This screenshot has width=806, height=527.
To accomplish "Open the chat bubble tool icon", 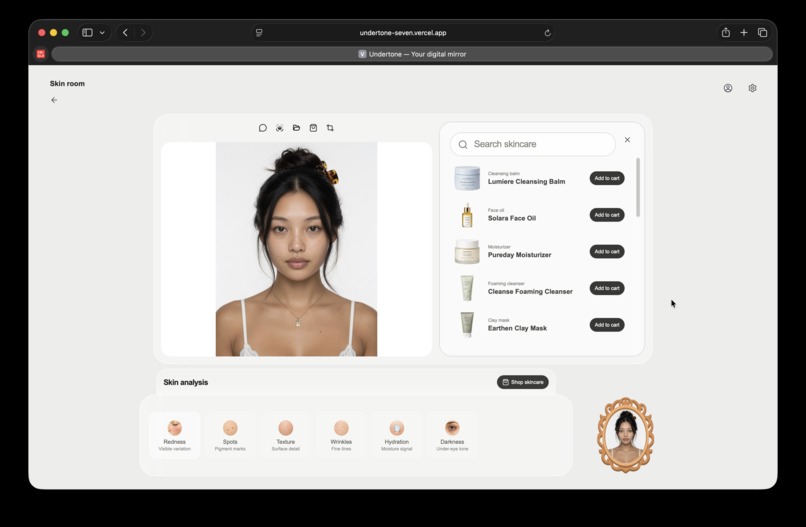I will pos(263,128).
